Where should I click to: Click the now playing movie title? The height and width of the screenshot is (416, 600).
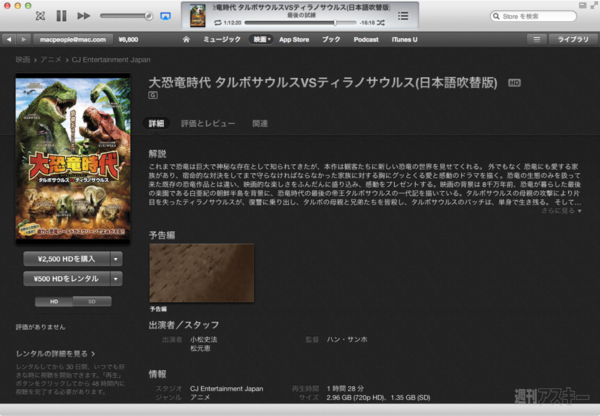(x=301, y=7)
